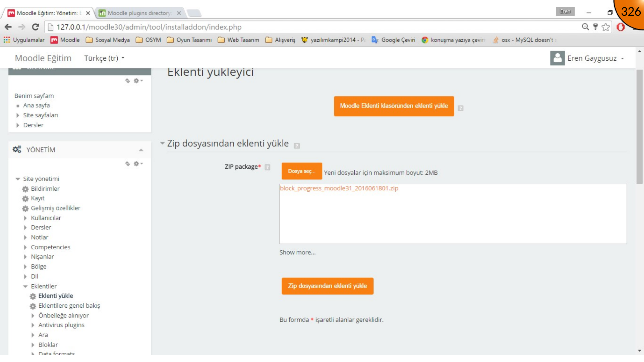Open the Yönetim block gear actions menu
The image size is (644, 362).
[138, 164]
